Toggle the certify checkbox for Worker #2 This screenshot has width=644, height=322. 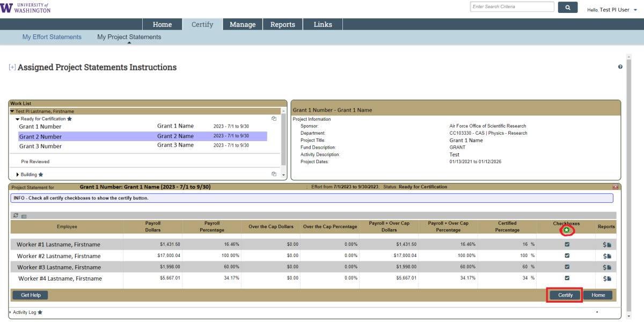point(567,256)
